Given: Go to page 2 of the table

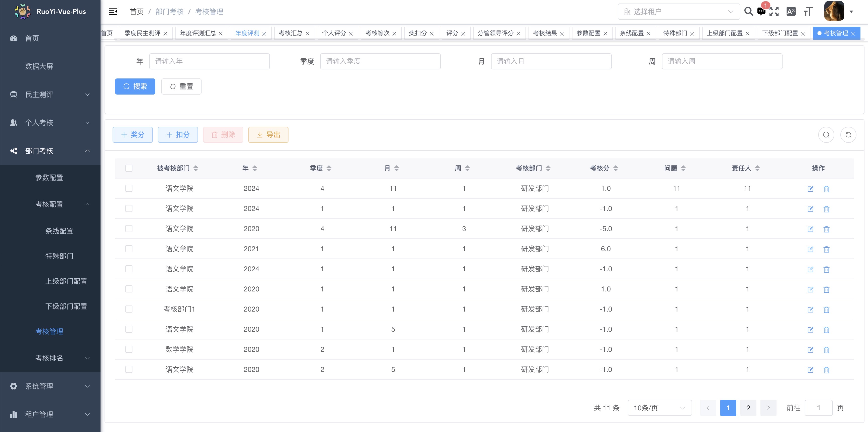Looking at the screenshot, I should coord(748,408).
